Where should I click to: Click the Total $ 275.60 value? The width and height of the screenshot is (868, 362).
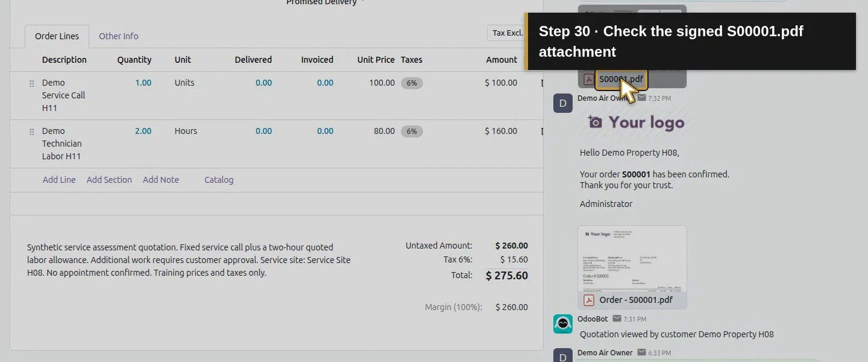(x=507, y=276)
